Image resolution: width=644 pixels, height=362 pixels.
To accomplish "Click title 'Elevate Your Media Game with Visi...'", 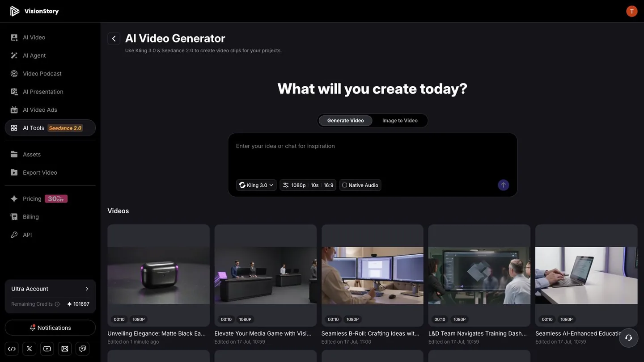I will [263, 333].
